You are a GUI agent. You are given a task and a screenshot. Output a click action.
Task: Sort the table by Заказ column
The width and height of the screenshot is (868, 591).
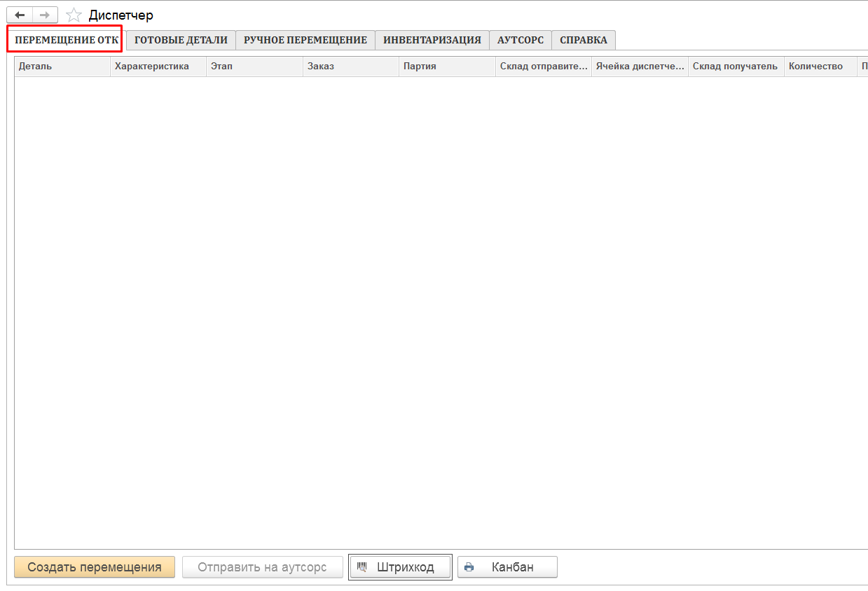pyautogui.click(x=351, y=67)
